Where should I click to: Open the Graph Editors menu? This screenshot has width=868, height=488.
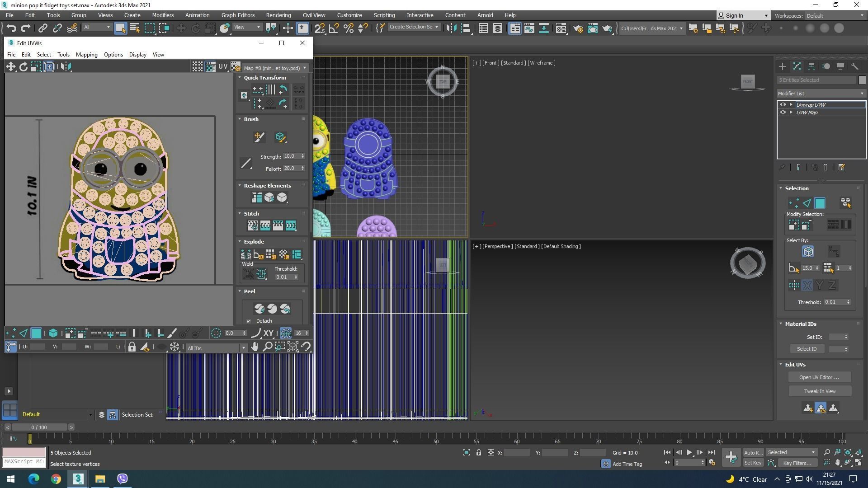click(x=238, y=15)
